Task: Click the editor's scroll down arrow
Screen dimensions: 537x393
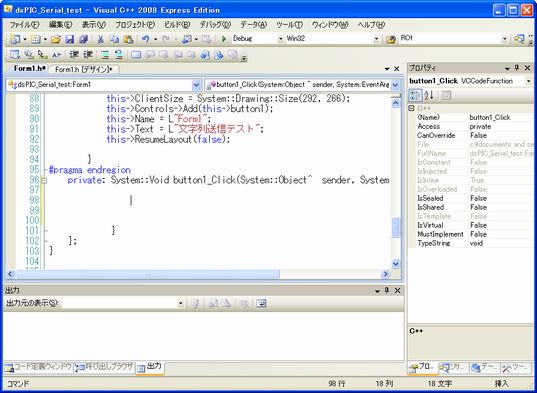Action: tap(396, 264)
